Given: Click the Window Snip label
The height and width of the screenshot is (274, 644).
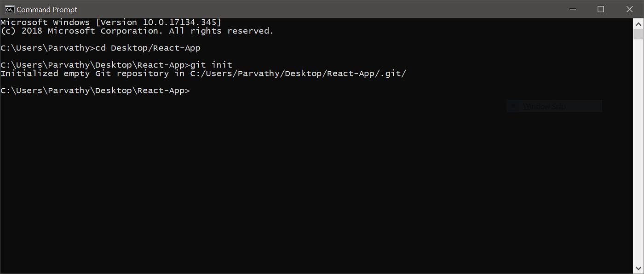Looking at the screenshot, I should tap(545, 106).
